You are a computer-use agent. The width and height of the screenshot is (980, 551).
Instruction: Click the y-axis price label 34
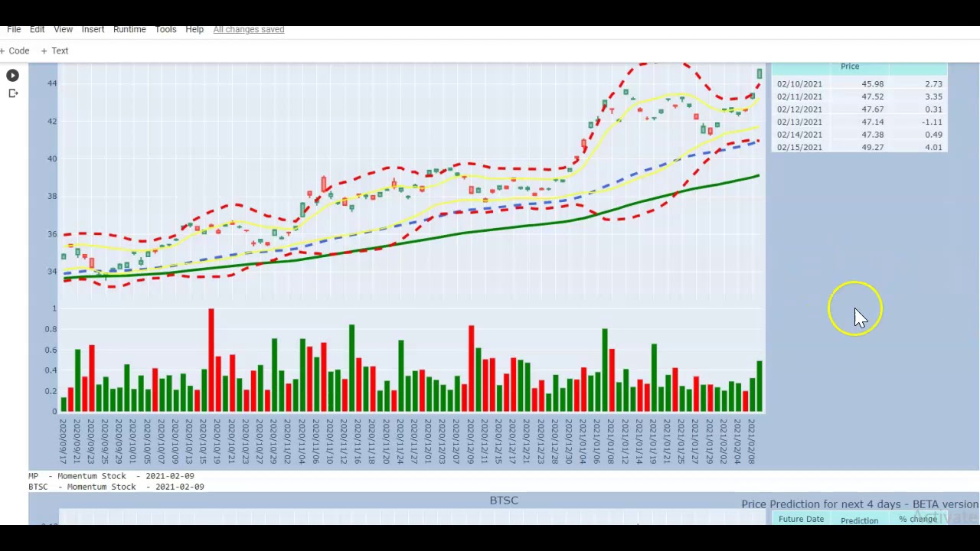52,272
